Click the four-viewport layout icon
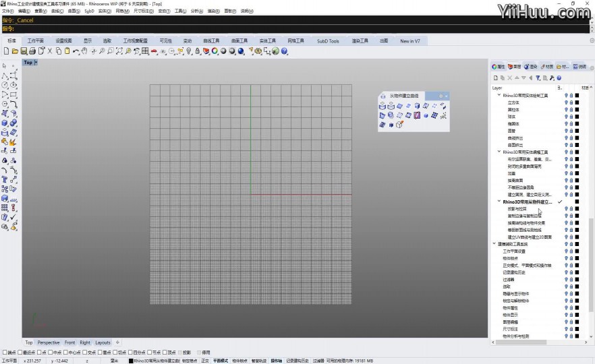The image size is (595, 364). point(145,51)
